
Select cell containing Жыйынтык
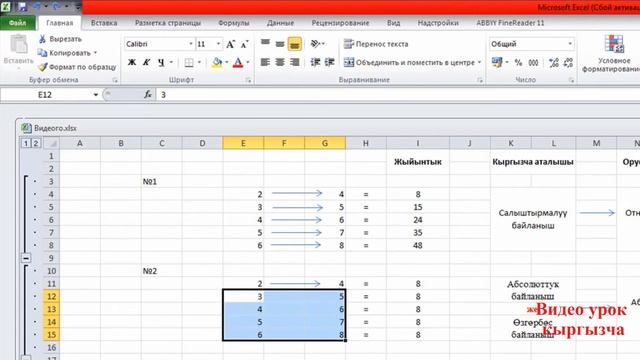click(418, 162)
